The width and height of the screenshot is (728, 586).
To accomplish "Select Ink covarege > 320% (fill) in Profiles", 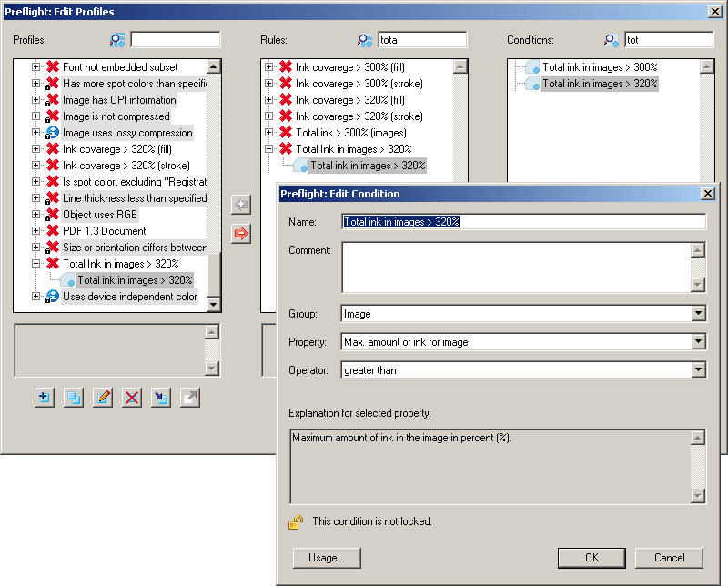I will point(117,149).
